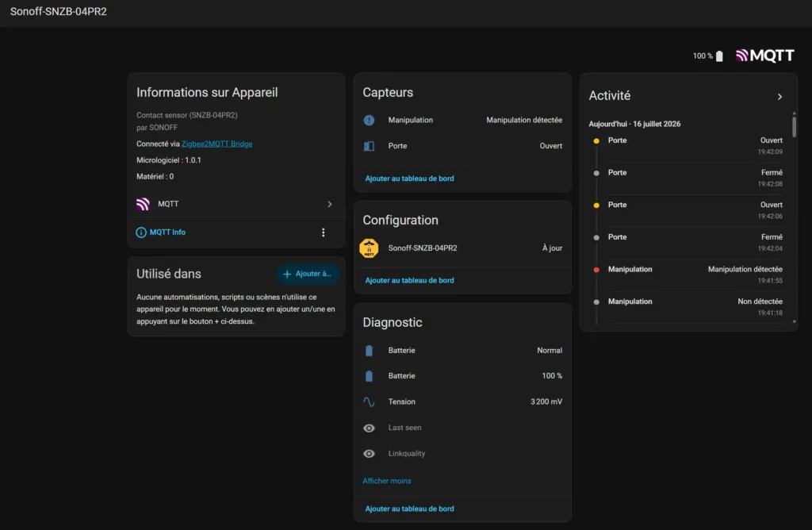Open the Batterie 100 % diagnostic row
812x530 pixels.
pyautogui.click(x=462, y=376)
